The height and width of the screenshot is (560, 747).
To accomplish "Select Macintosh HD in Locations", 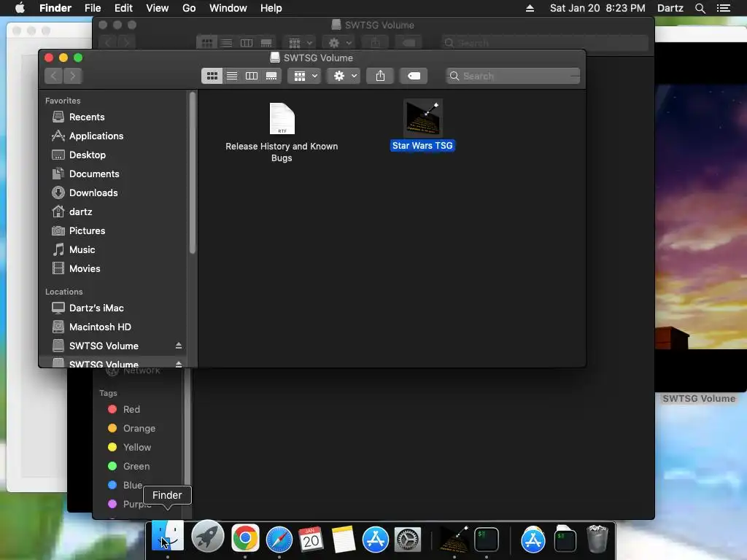I will (99, 327).
